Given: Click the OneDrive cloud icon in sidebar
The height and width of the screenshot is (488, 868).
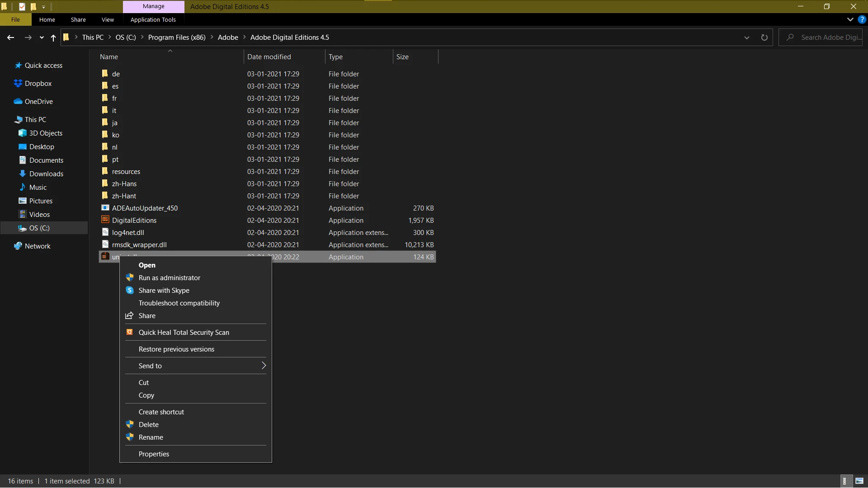Looking at the screenshot, I should tap(18, 102).
